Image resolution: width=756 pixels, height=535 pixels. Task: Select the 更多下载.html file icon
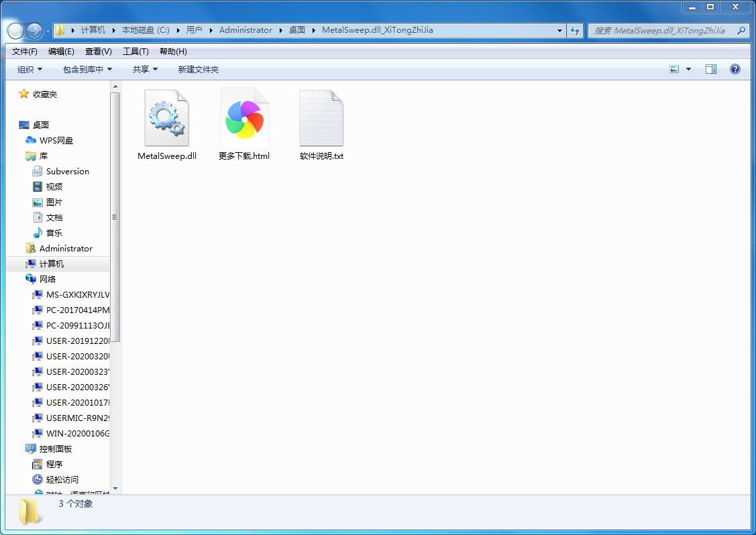(244, 118)
